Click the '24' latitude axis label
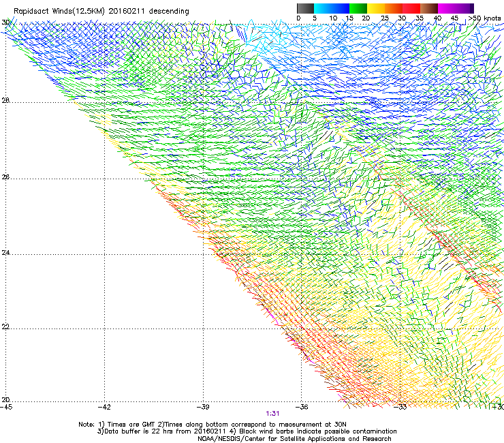This screenshot has width=504, height=443. pyautogui.click(x=5, y=253)
